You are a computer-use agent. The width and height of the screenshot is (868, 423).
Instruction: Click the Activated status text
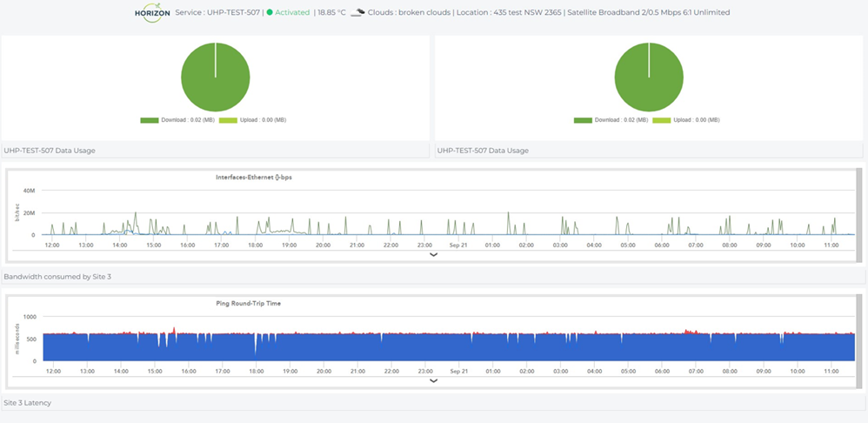tap(292, 13)
